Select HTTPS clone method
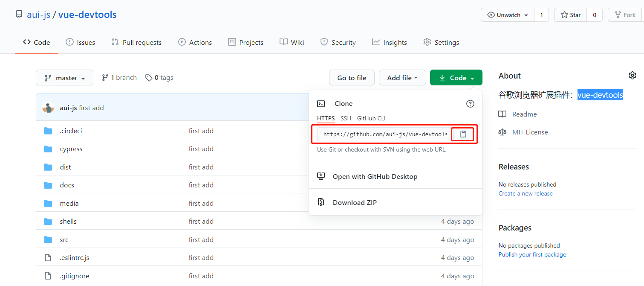This screenshot has width=644, height=286. point(326,118)
